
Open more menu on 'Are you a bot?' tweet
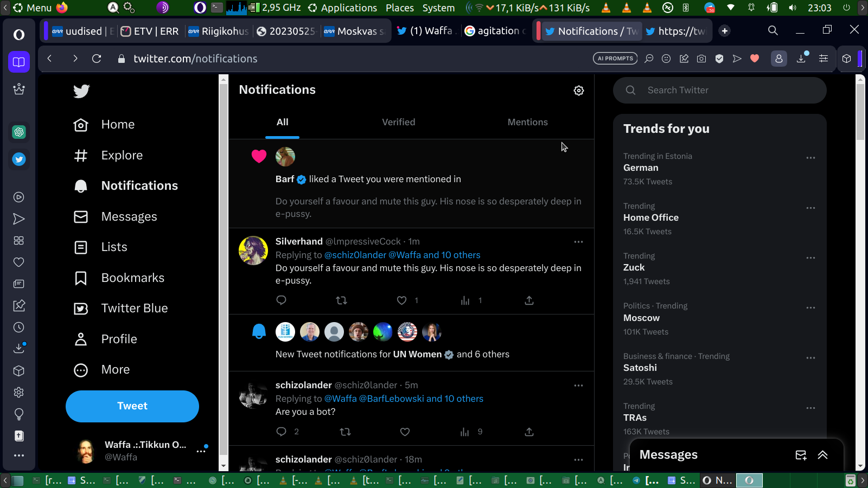coord(578,386)
